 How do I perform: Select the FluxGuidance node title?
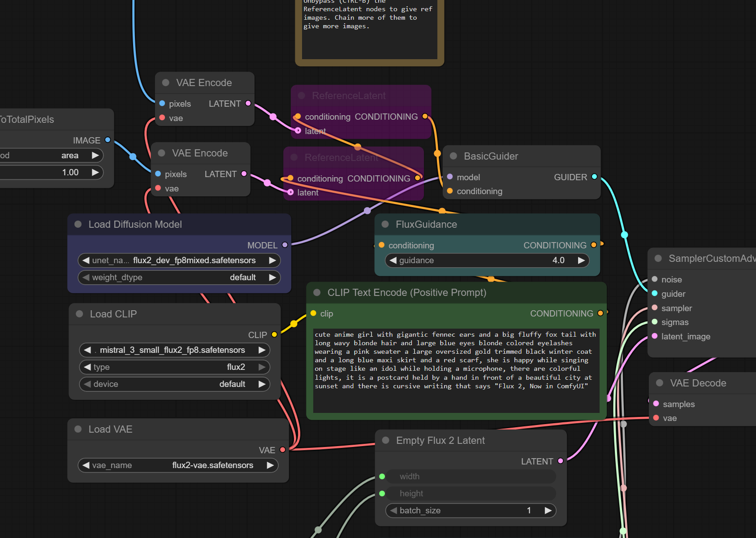click(426, 224)
